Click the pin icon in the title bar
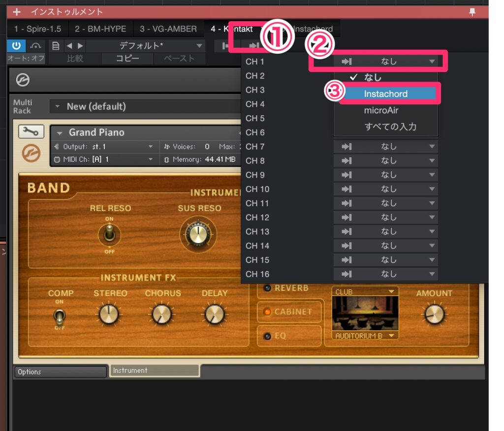This screenshot has height=431, width=504. (x=472, y=12)
